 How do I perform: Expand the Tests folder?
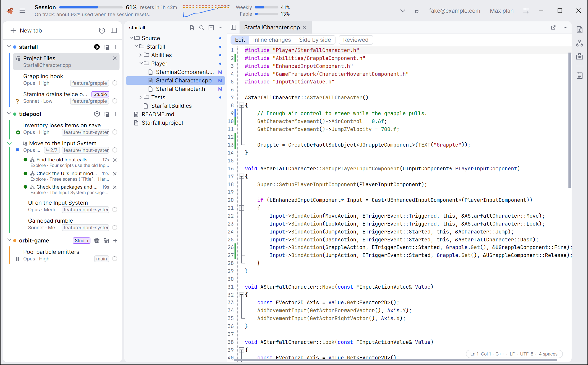pyautogui.click(x=140, y=97)
